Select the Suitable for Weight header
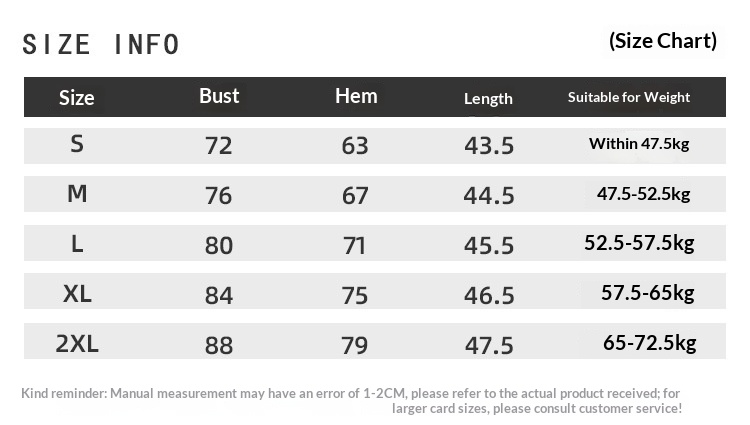The width and height of the screenshot is (750, 425). (629, 97)
